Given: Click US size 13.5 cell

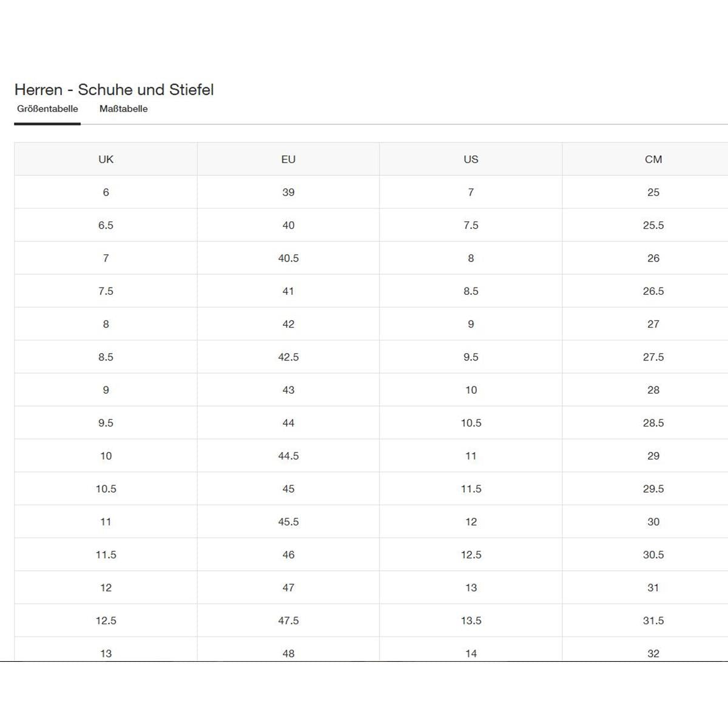Looking at the screenshot, I should pyautogui.click(x=471, y=621).
